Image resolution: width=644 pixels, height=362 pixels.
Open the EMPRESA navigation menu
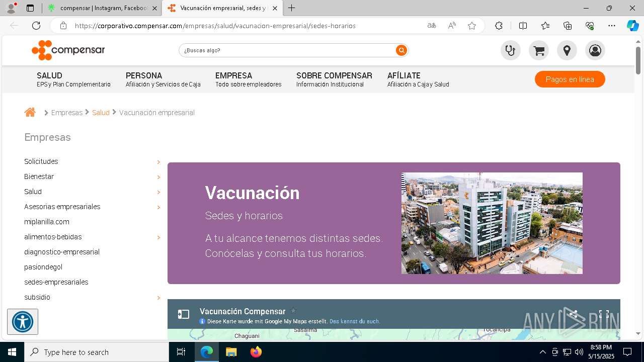coord(248,79)
